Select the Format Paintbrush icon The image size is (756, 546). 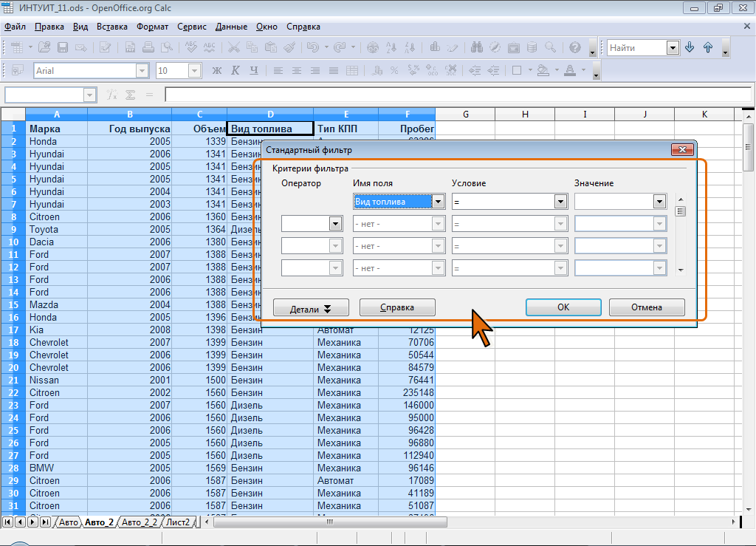pyautogui.click(x=289, y=47)
